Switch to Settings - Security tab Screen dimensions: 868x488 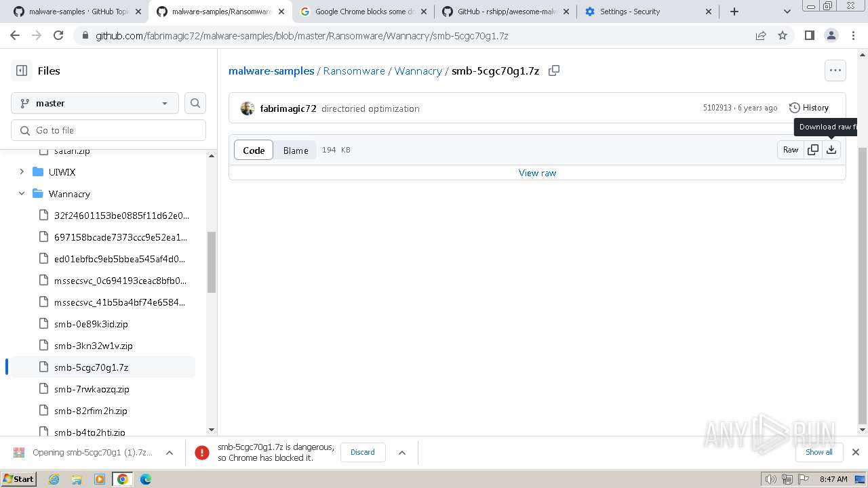[648, 12]
